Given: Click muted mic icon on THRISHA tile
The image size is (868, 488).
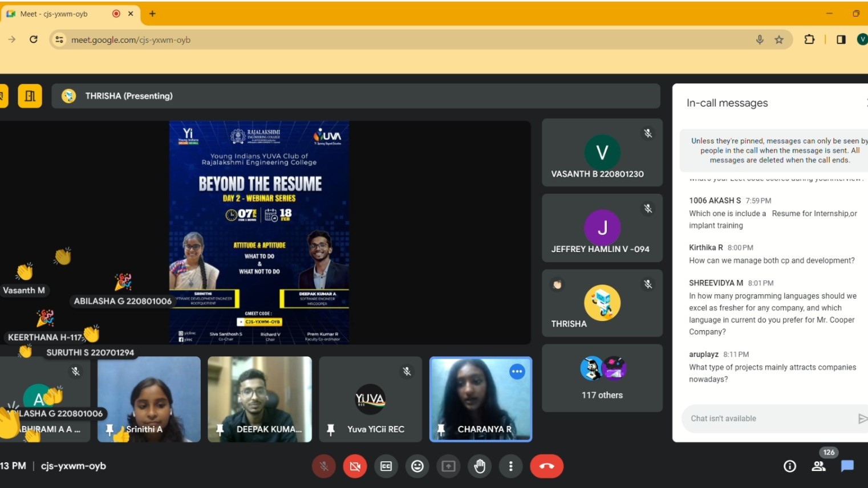Looking at the screenshot, I should [648, 284].
